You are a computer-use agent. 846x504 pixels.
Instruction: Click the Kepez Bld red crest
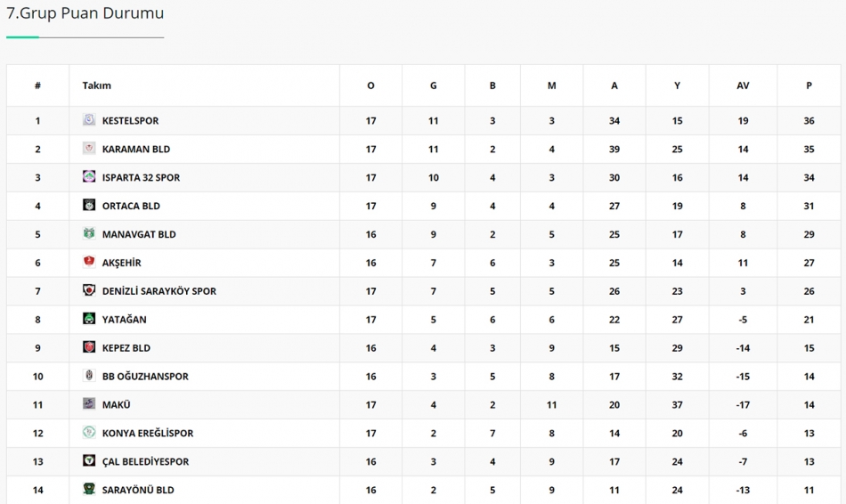(x=89, y=347)
